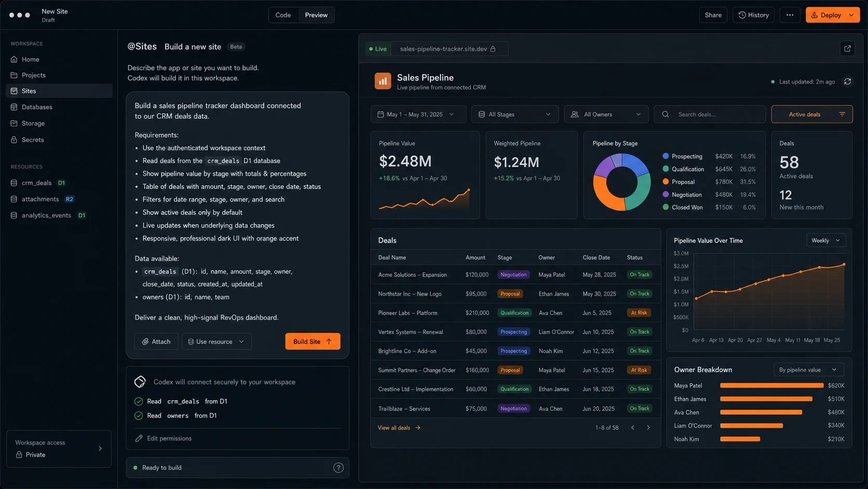Expand Workspace access Private panel
Viewport: 868px width, 489px height.
tap(59, 448)
